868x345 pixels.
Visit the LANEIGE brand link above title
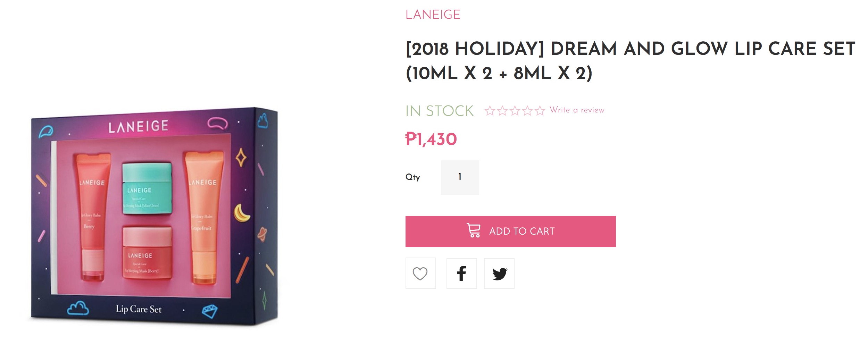click(x=433, y=15)
